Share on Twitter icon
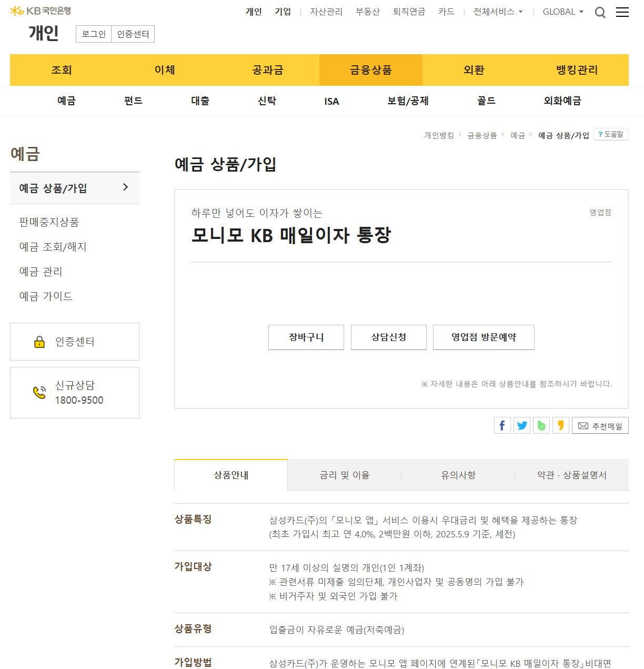The width and height of the screenshot is (644, 669). tap(522, 425)
